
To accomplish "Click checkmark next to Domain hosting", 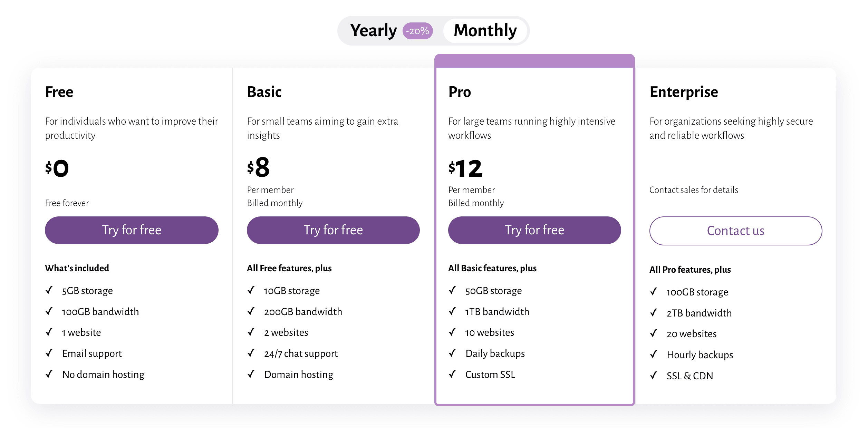I will pos(251,374).
